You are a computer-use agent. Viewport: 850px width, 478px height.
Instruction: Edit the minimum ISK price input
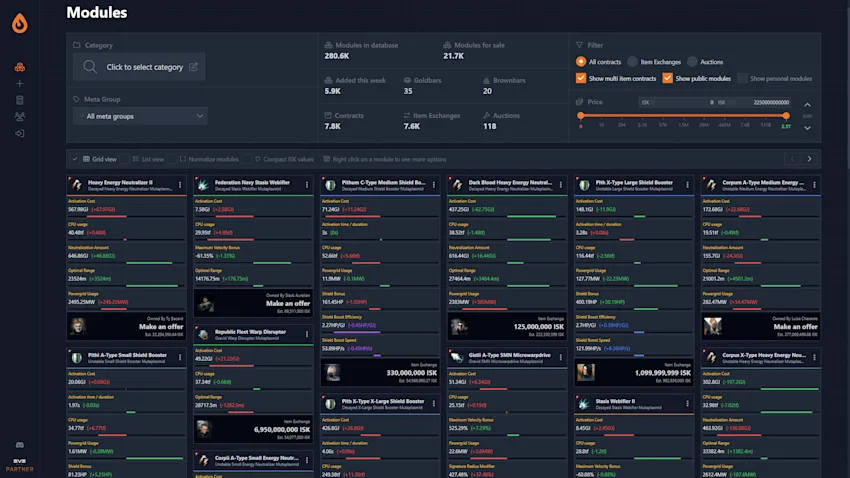point(677,102)
